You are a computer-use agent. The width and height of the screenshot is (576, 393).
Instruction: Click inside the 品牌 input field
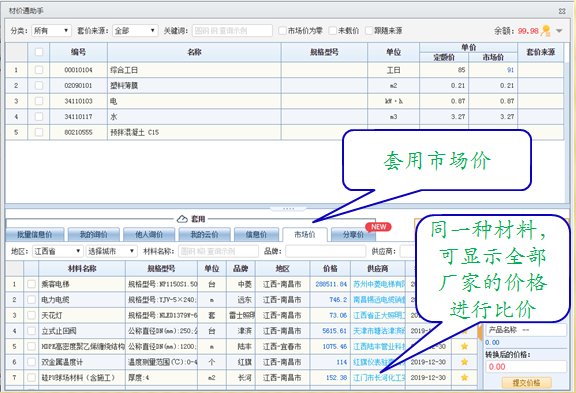tap(325, 251)
